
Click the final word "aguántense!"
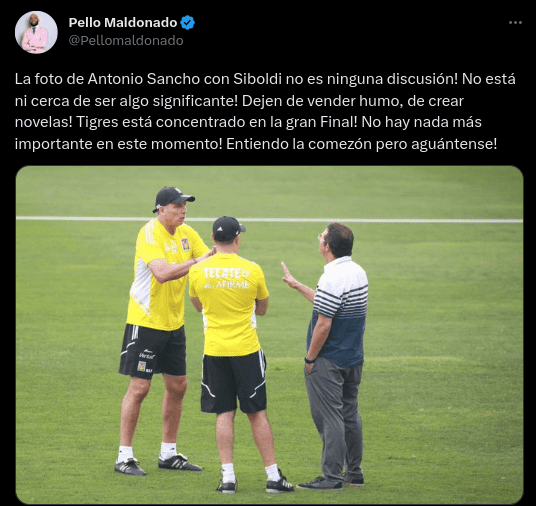coord(454,144)
